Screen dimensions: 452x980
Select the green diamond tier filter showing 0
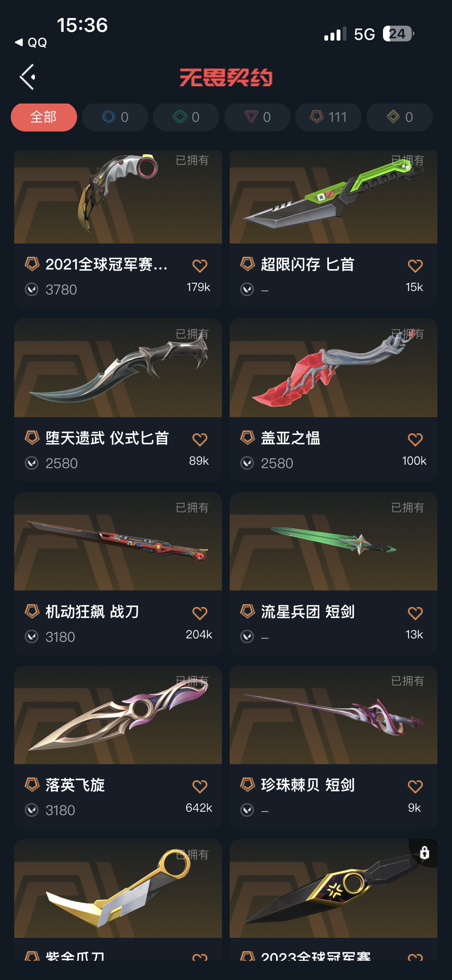[x=186, y=117]
